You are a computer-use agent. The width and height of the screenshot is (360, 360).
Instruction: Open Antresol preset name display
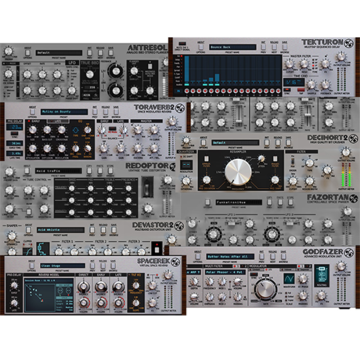[x=59, y=53]
